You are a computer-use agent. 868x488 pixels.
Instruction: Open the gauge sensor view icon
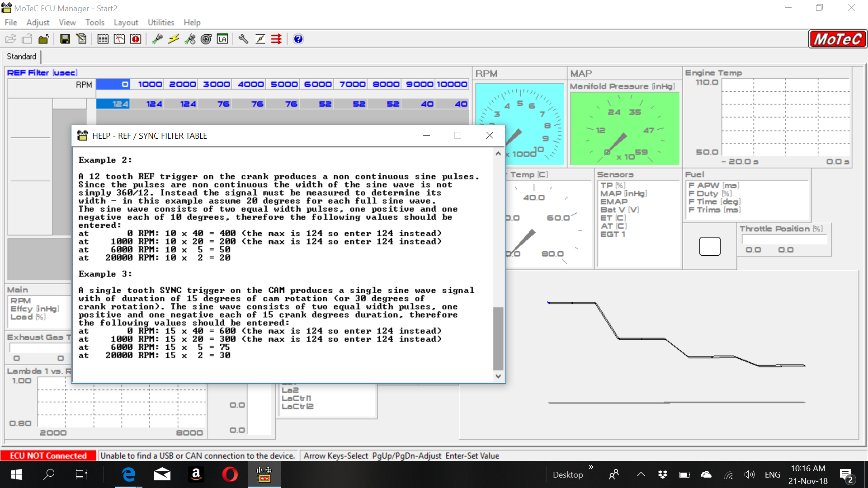119,39
